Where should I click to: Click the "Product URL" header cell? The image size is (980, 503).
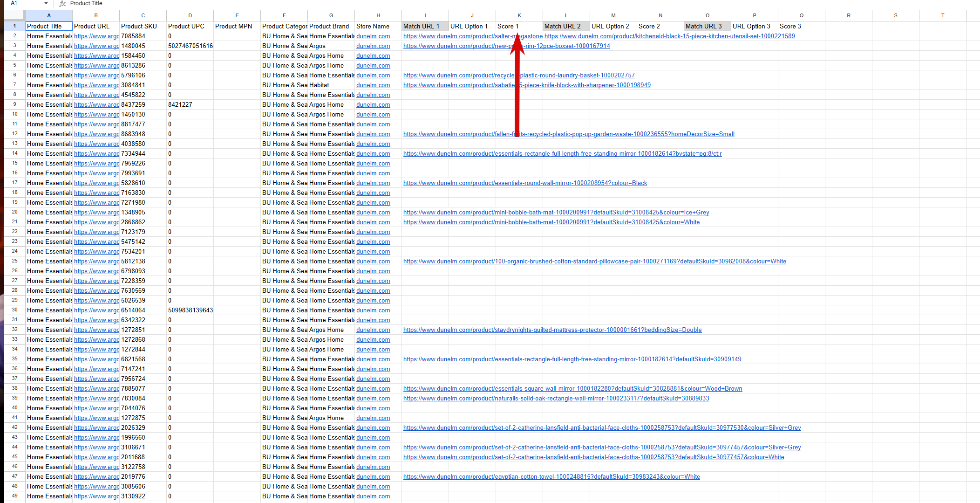[x=96, y=26]
